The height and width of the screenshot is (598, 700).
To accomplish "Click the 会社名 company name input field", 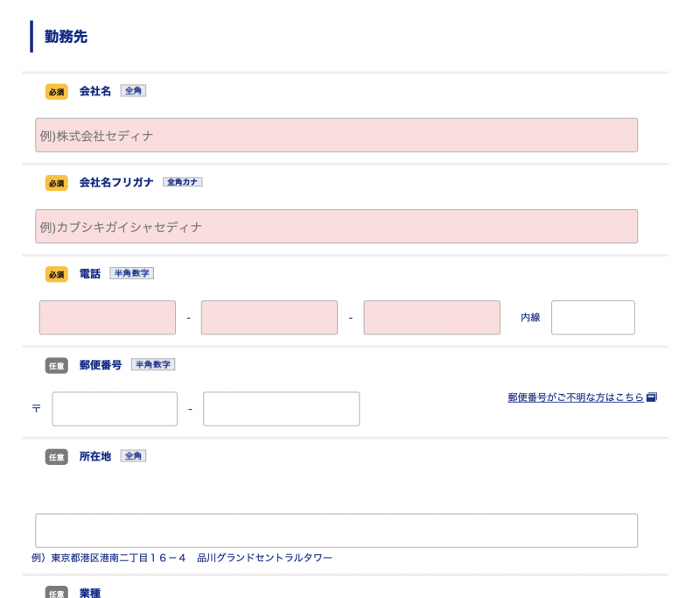I will (x=336, y=136).
